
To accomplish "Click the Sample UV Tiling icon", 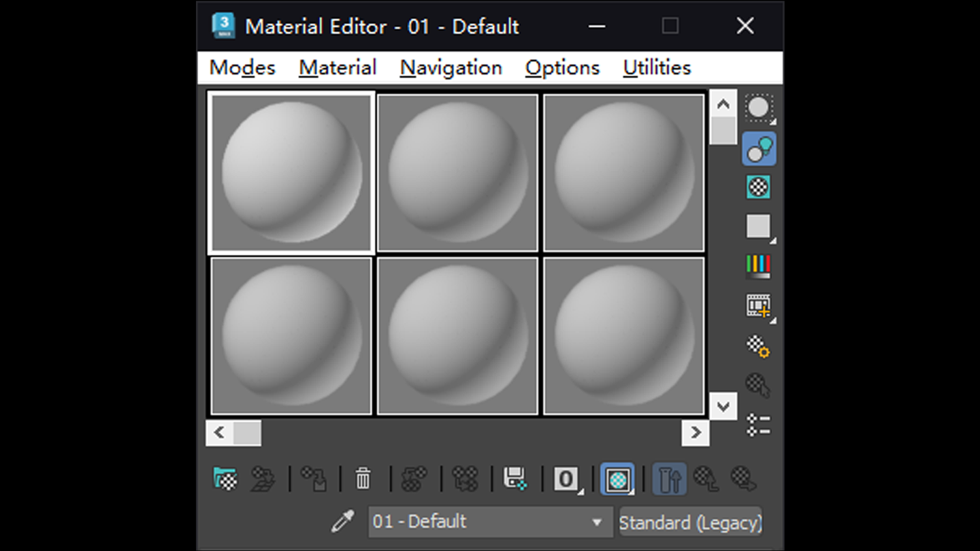I will coord(759,226).
